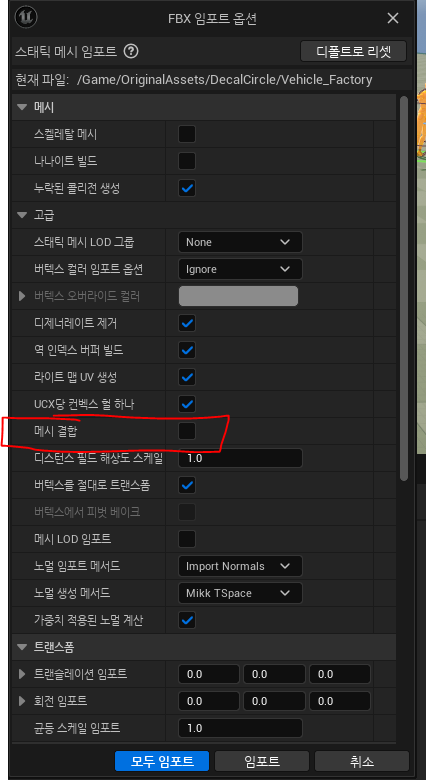
Task: Click first 회전 임포트 value field
Action: tap(209, 701)
